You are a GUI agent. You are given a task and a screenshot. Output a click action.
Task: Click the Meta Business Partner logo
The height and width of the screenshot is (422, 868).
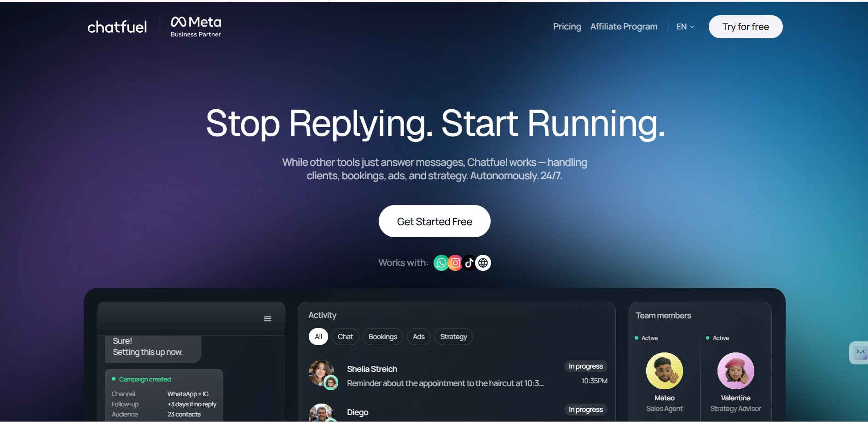click(196, 27)
